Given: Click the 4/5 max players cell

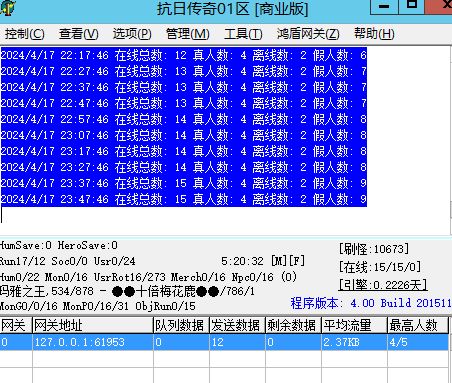Looking at the screenshot, I should coord(418,342).
